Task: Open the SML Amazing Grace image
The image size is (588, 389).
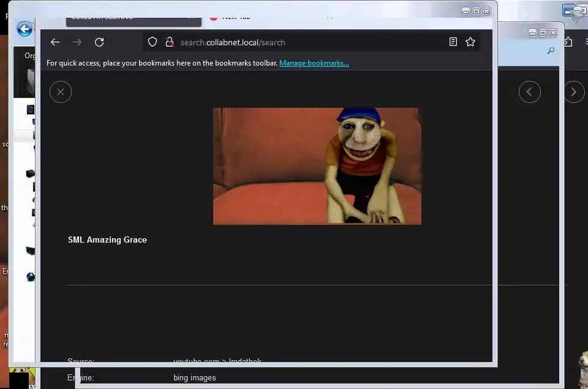Action: point(317,166)
